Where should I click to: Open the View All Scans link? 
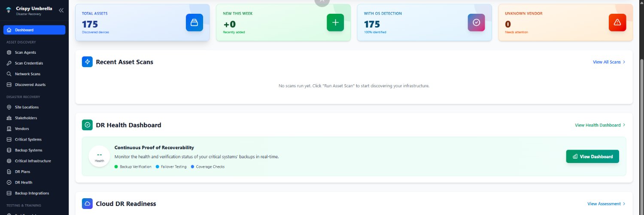click(x=609, y=62)
